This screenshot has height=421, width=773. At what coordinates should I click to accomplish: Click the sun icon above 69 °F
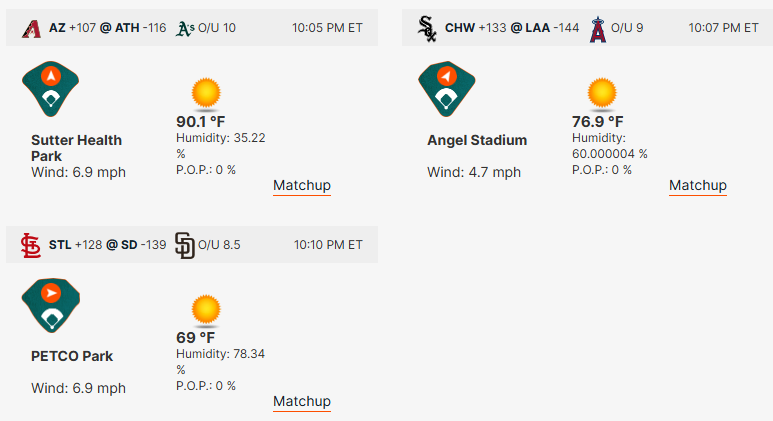pos(206,310)
